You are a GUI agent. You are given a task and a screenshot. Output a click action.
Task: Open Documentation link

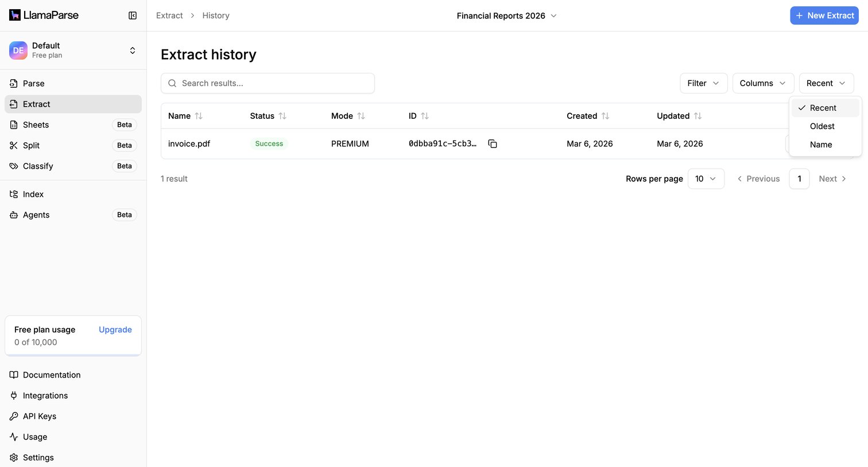click(x=73, y=375)
